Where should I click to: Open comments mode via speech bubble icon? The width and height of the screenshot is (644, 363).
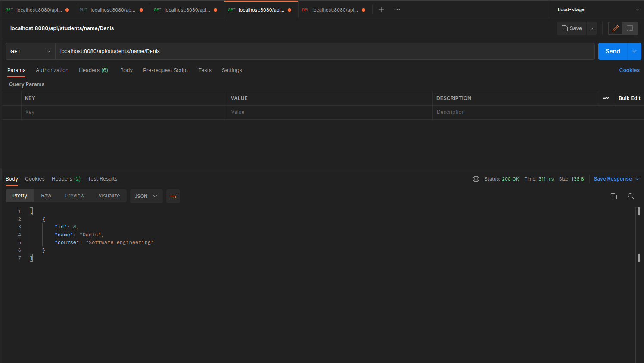point(630,28)
